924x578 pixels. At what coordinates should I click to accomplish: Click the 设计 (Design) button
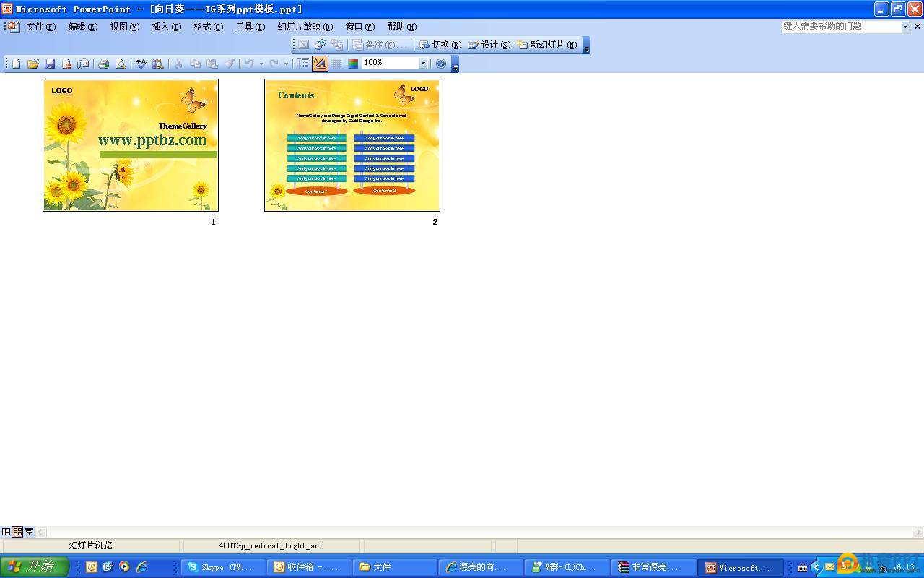point(489,45)
